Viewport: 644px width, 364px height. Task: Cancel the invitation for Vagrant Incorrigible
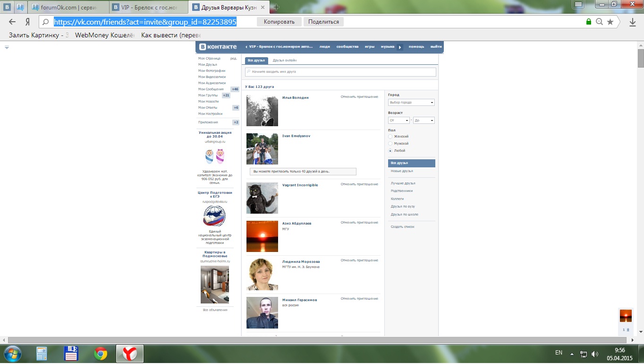click(359, 184)
